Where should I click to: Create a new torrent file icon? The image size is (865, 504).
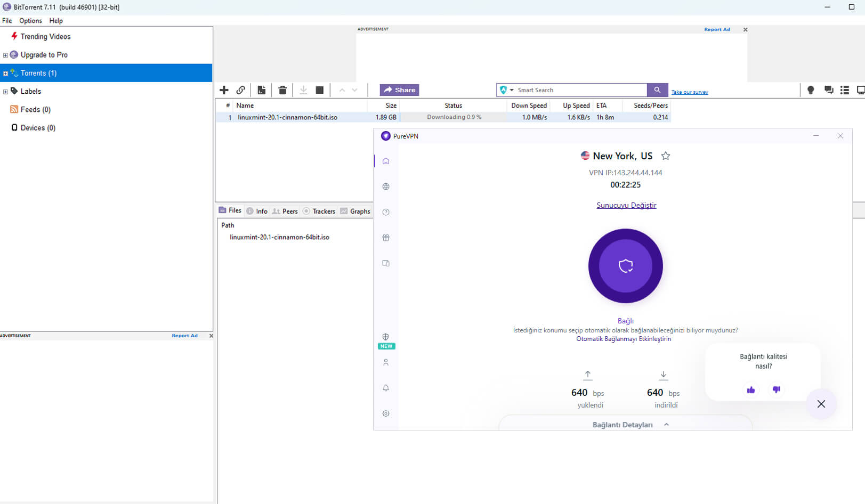[x=261, y=90]
